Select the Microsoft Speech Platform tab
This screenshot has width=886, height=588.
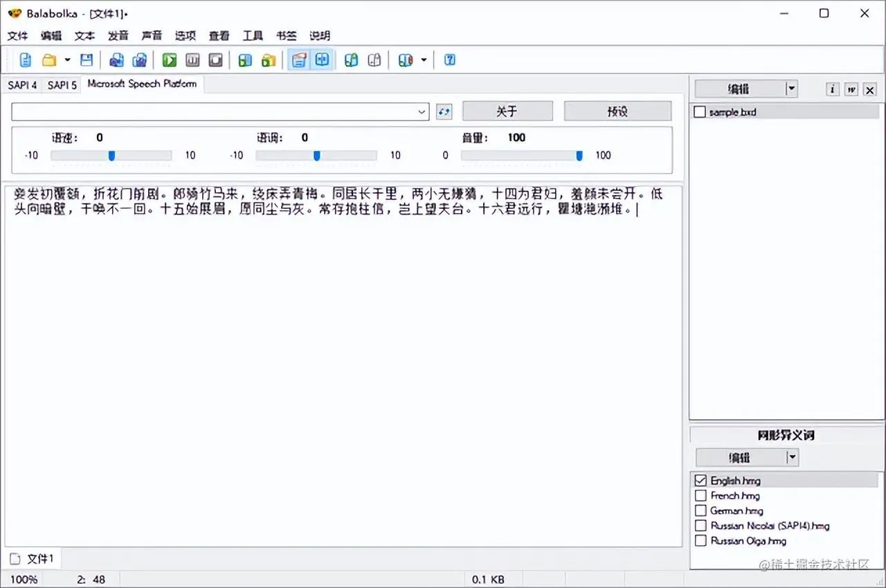pos(142,84)
